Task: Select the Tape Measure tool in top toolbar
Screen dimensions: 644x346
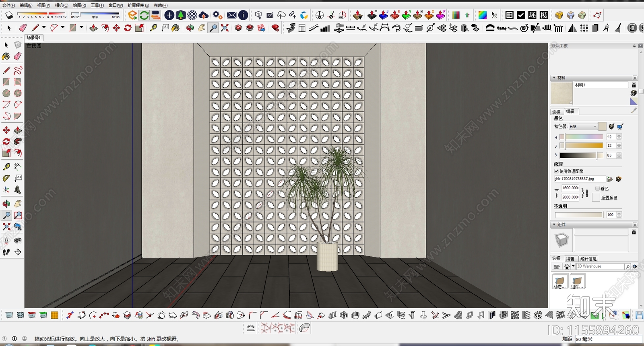Action: [x=153, y=28]
